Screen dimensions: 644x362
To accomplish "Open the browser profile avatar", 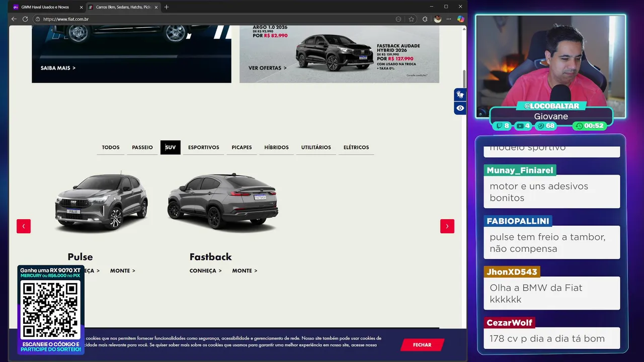I will pyautogui.click(x=438, y=19).
